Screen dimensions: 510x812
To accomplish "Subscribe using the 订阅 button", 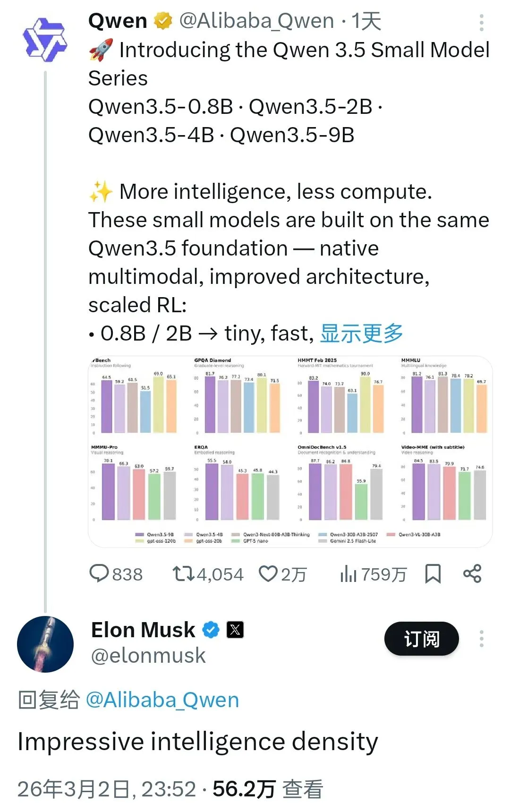I will 421,639.
